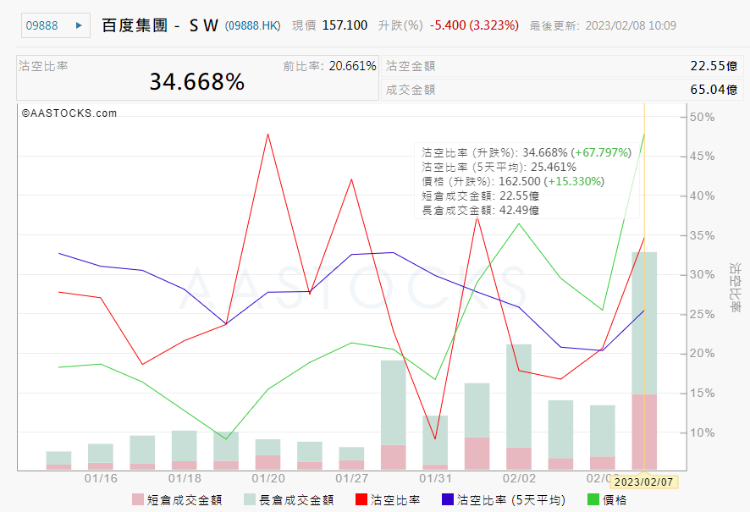This screenshot has width=750, height=512.
Task: Click the tallest bar at 2023/02/07
Action: [x=644, y=361]
